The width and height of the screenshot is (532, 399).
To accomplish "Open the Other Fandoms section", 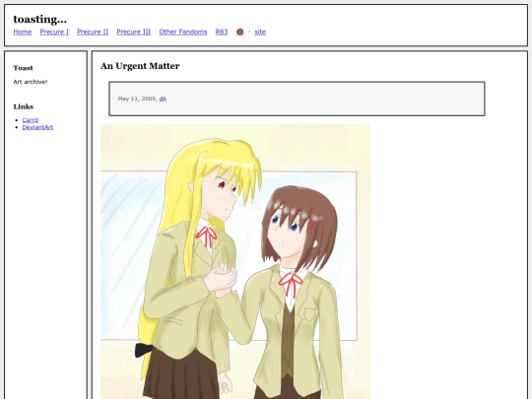I will coord(183,32).
